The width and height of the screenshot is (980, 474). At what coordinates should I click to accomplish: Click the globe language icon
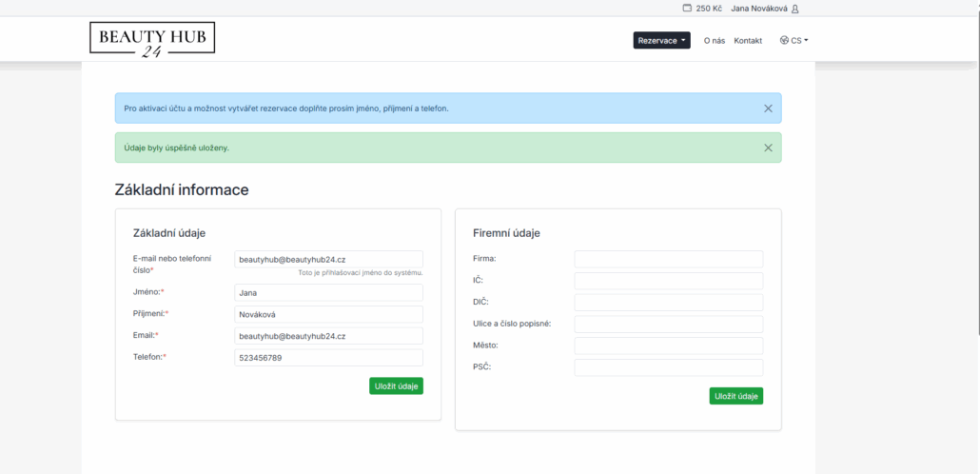(x=784, y=41)
